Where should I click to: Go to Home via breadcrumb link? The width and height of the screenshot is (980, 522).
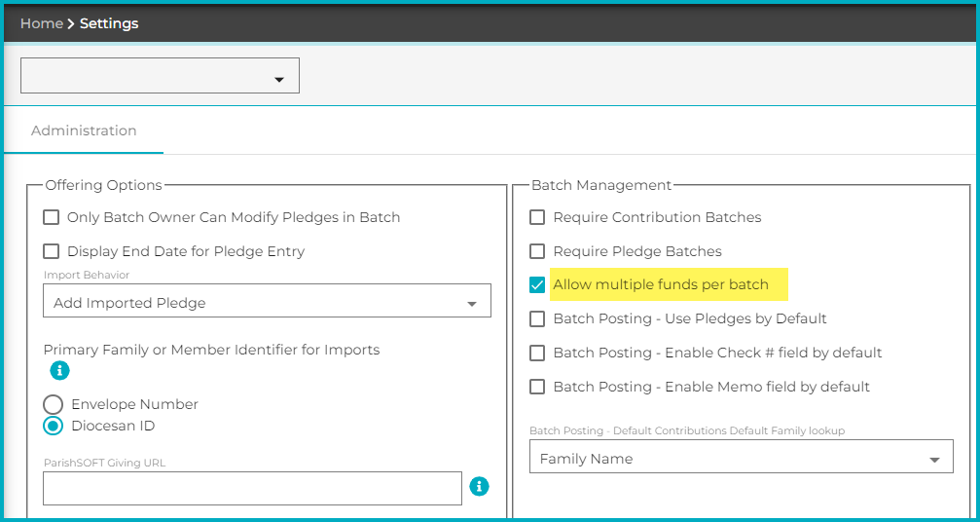[41, 23]
